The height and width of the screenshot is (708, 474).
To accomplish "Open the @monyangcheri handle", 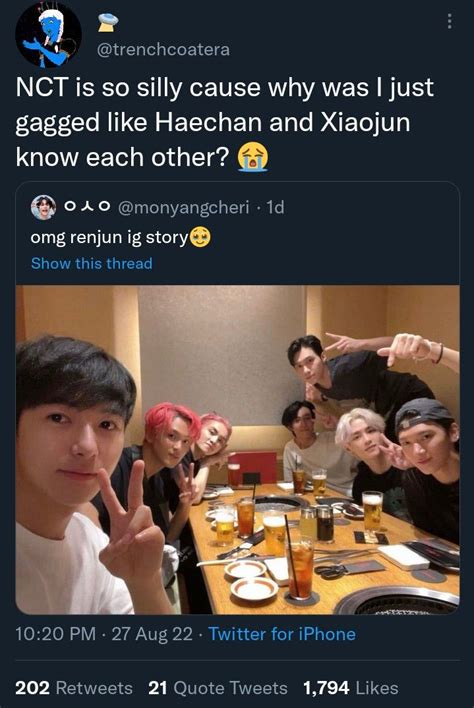I will point(183,207).
